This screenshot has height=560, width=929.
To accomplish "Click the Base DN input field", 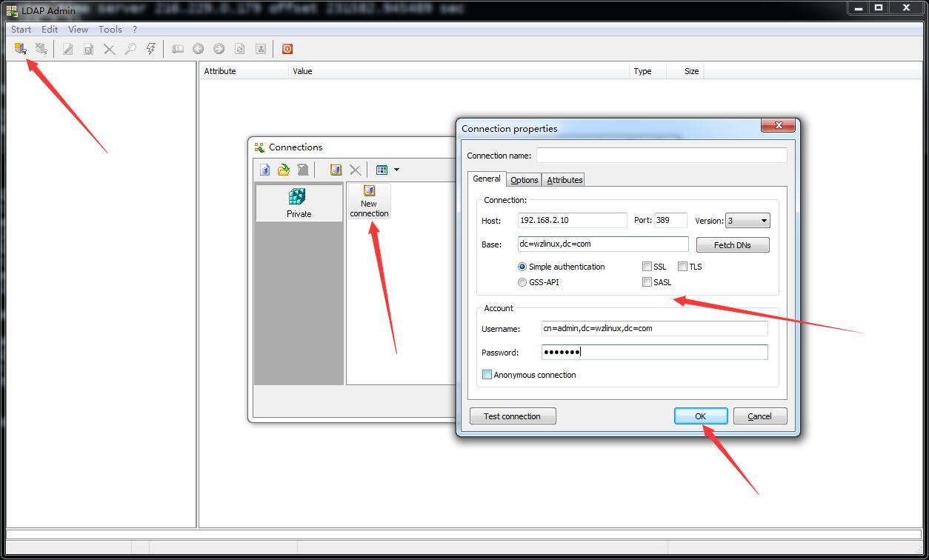I will click(x=603, y=244).
